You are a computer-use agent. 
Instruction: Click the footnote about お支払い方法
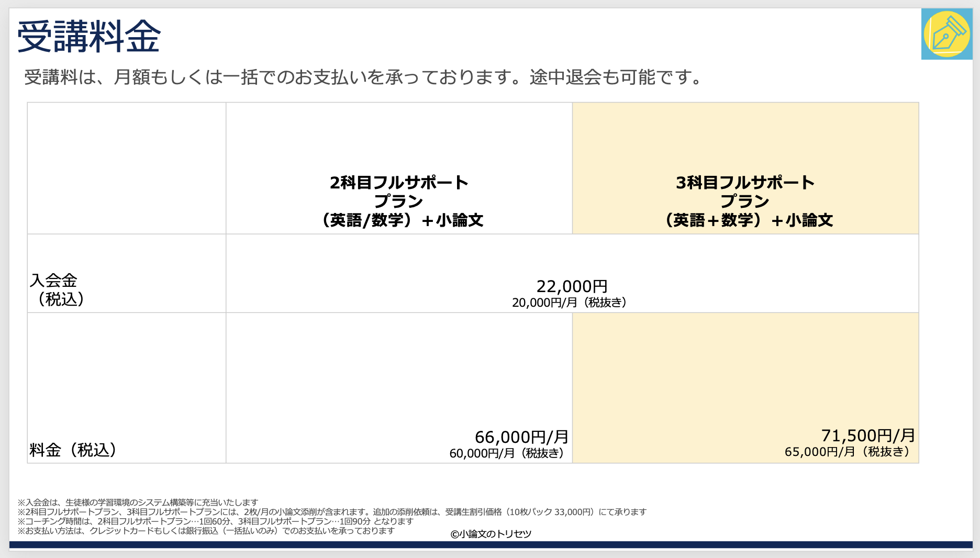click(x=206, y=531)
